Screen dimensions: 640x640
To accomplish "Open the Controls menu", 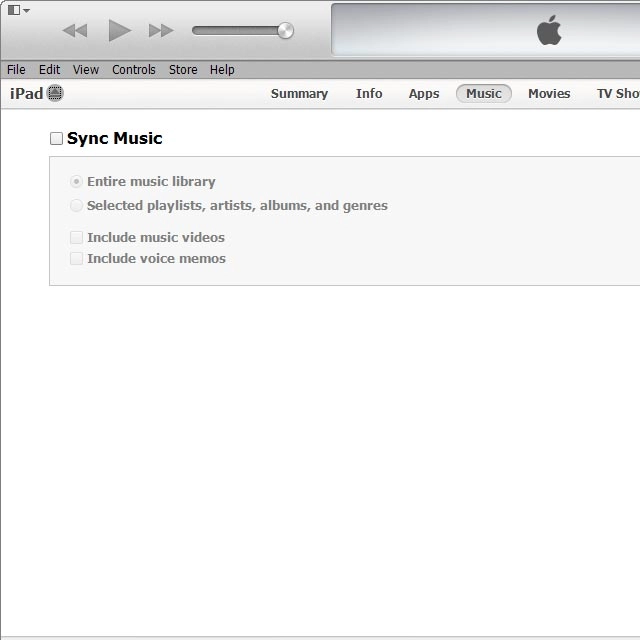I will click(134, 70).
